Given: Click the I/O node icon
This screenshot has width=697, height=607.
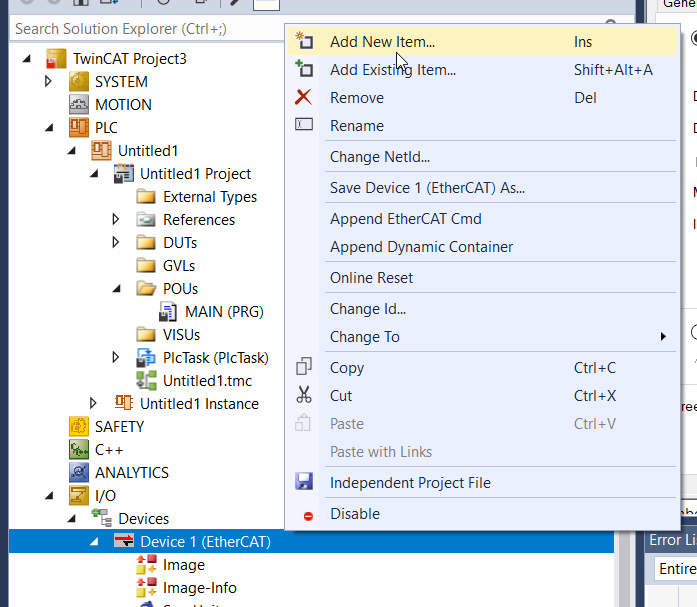Looking at the screenshot, I should [x=79, y=495].
